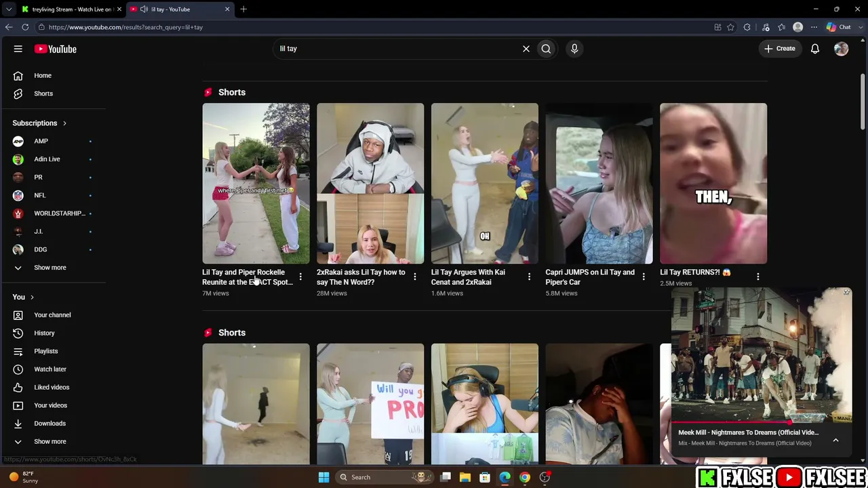Viewport: 868px width, 488px height.
Task: Open File Explorer from the taskbar
Action: click(465, 477)
